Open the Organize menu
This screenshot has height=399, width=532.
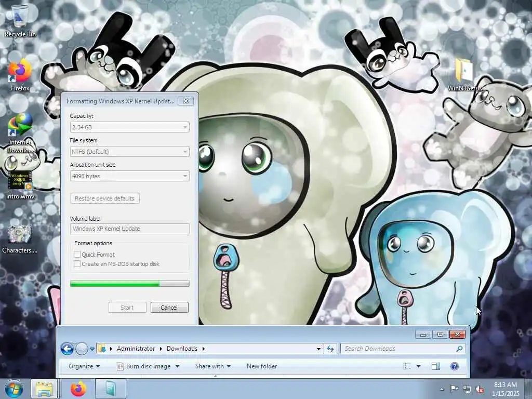point(84,366)
